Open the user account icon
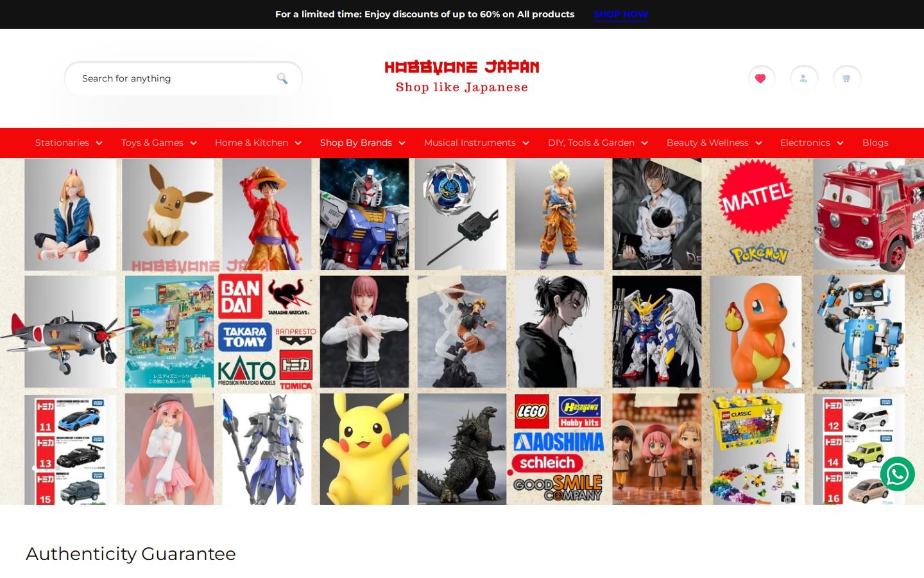This screenshot has width=924, height=578. coord(803,78)
